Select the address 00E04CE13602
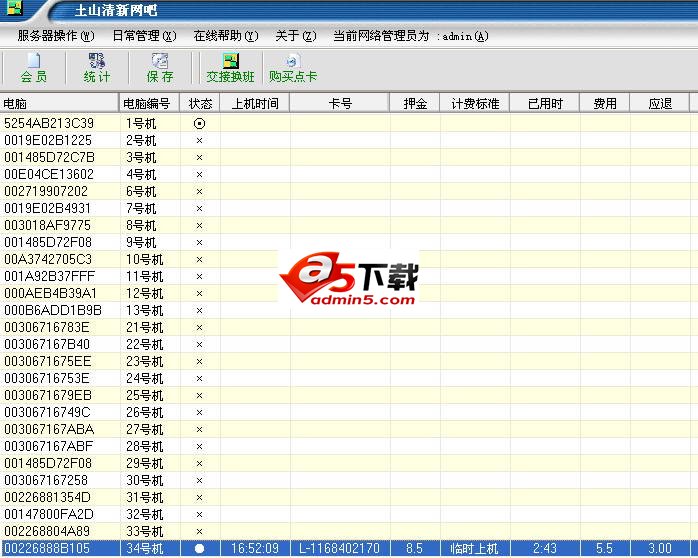The image size is (698, 558). (49, 174)
